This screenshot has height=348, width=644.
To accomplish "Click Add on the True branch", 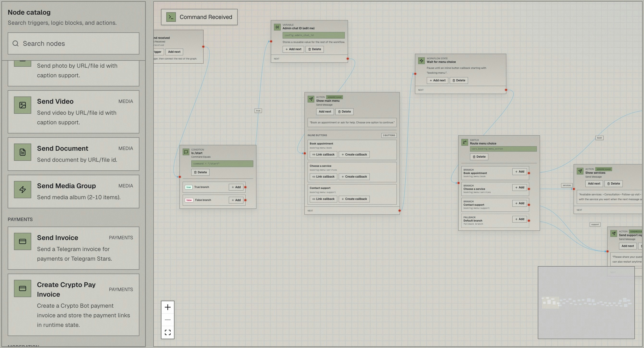I will click(236, 187).
